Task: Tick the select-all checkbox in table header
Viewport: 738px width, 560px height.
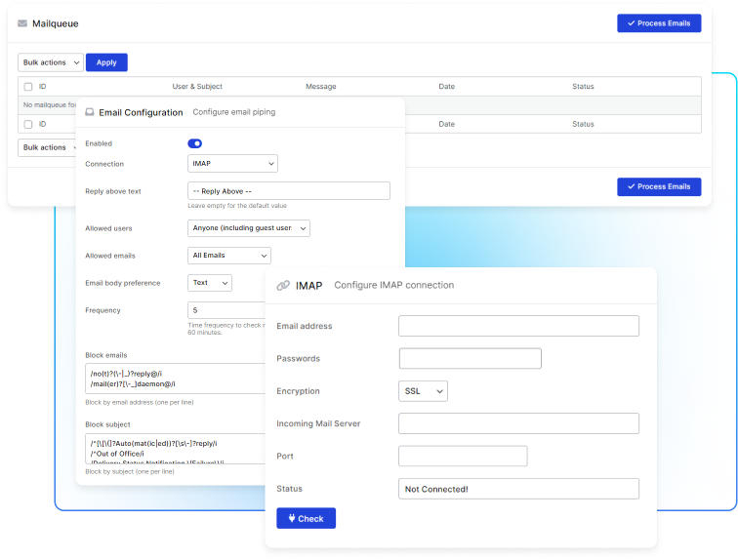Action: point(28,87)
